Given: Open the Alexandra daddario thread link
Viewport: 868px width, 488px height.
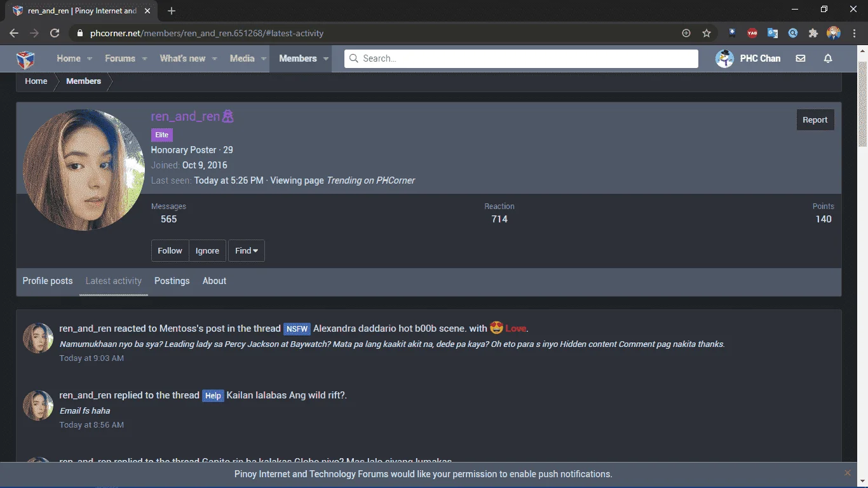Looking at the screenshot, I should pos(390,329).
